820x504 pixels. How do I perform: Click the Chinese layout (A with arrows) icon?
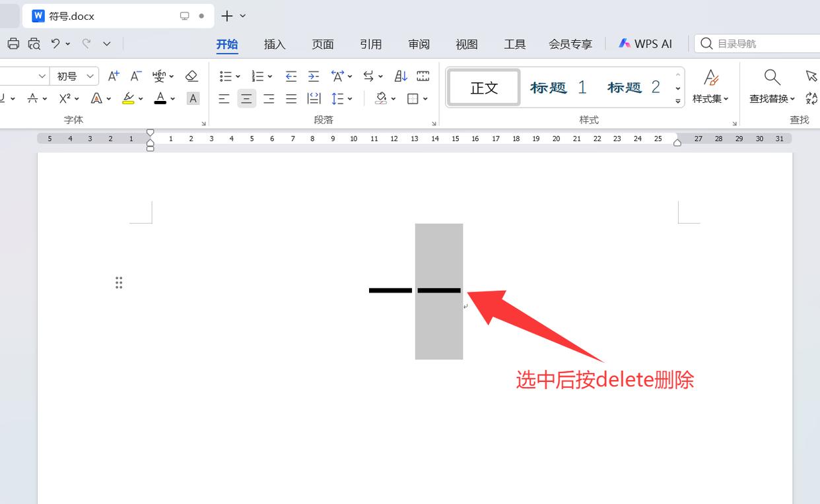(337, 76)
